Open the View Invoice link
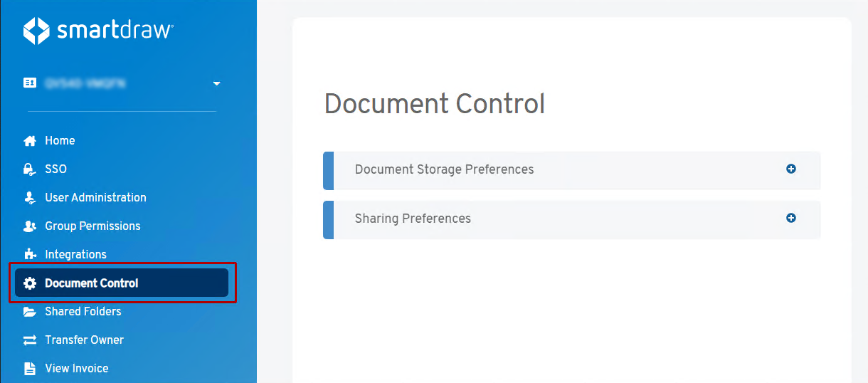The width and height of the screenshot is (868, 383). coord(77,369)
